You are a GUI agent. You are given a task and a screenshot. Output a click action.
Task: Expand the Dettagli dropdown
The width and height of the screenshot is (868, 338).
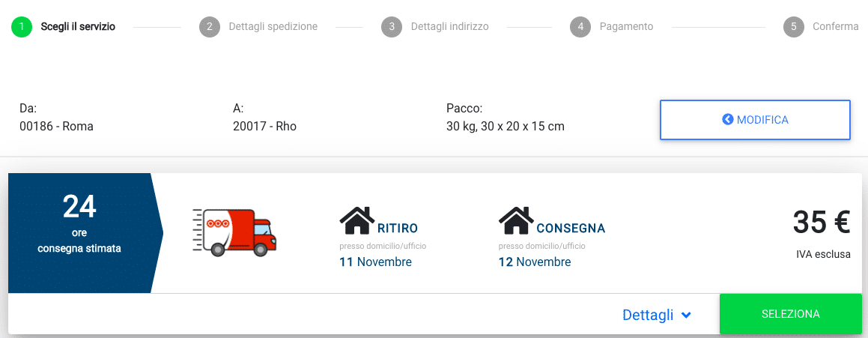(648, 316)
